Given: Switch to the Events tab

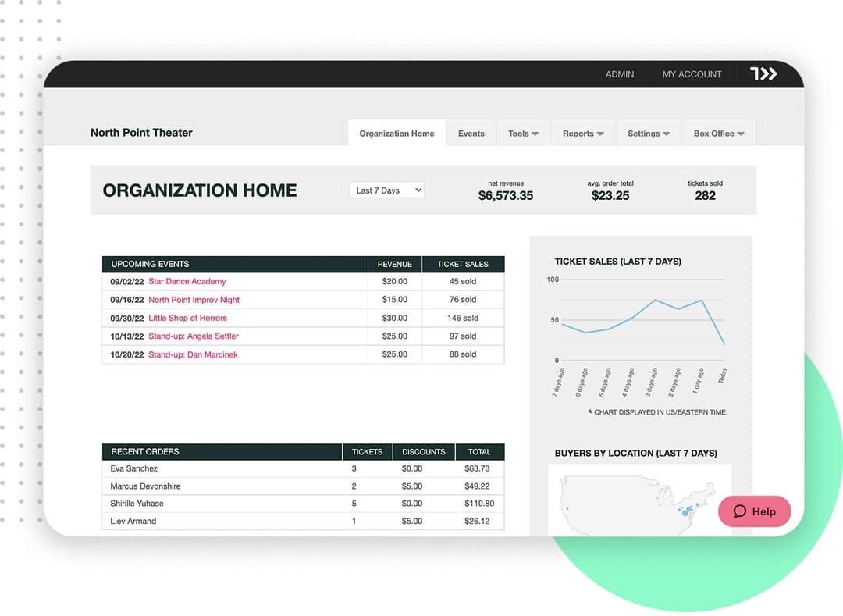Looking at the screenshot, I should pos(471,134).
